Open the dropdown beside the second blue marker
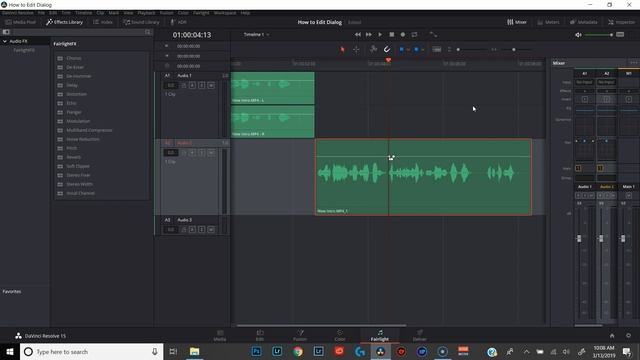640x360 pixels. coord(422,50)
